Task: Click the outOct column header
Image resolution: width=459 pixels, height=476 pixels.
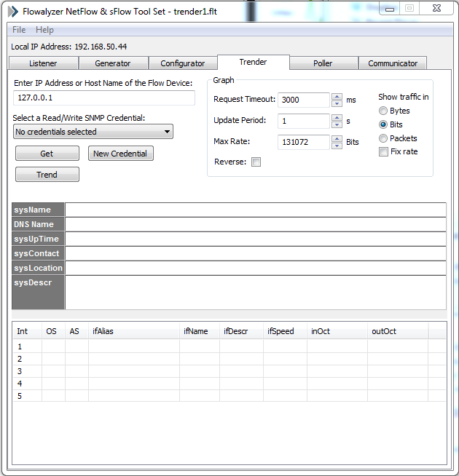Action: tap(398, 331)
